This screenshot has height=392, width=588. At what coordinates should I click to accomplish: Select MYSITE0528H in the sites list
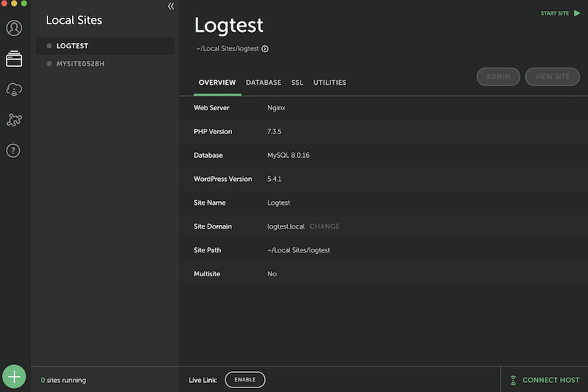pos(80,64)
